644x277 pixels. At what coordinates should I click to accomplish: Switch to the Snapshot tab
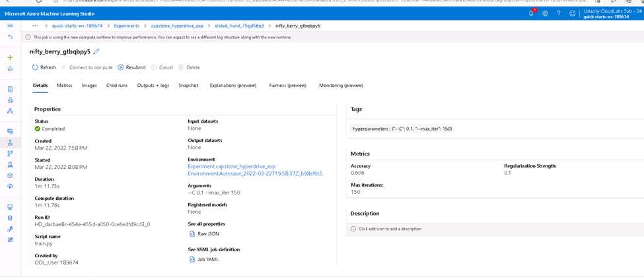pos(188,85)
